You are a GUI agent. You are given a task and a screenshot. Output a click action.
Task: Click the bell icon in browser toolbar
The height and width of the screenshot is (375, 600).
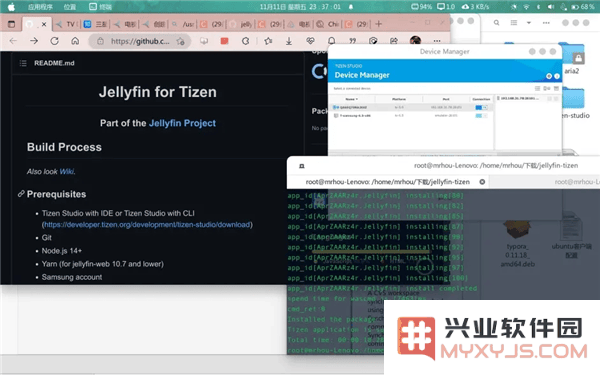pos(331,41)
